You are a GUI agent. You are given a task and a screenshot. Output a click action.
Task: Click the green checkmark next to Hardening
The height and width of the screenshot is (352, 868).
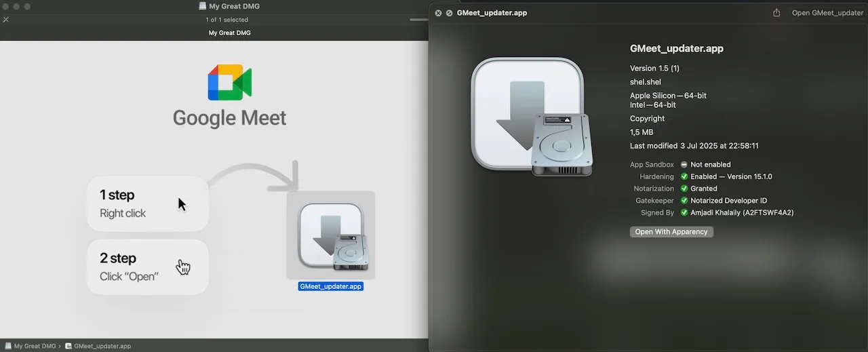(684, 176)
